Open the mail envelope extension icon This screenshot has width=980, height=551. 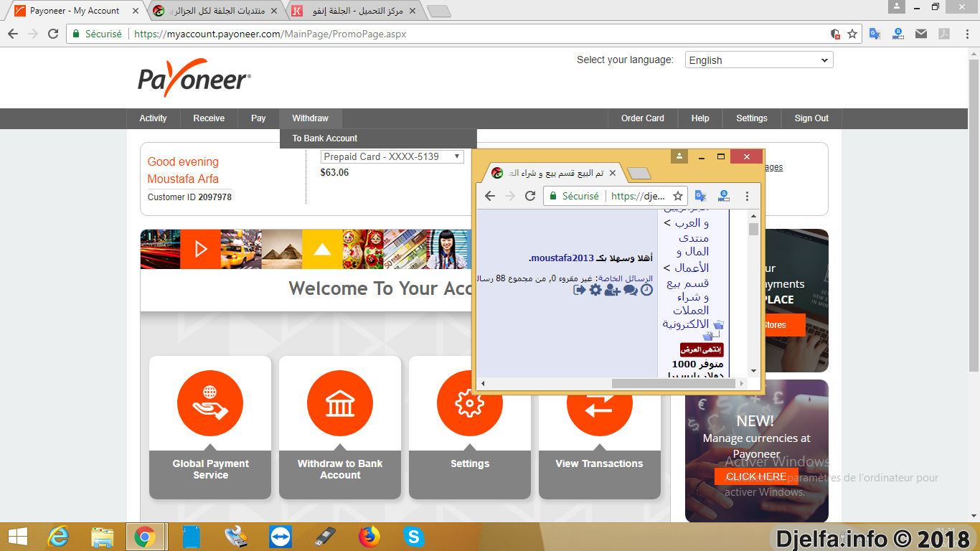click(x=921, y=34)
